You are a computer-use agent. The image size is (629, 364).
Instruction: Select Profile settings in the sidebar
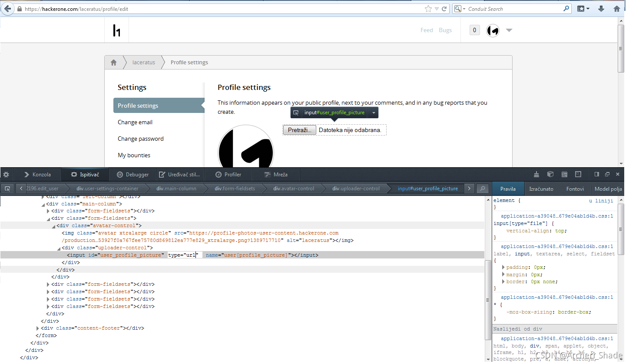(159, 106)
